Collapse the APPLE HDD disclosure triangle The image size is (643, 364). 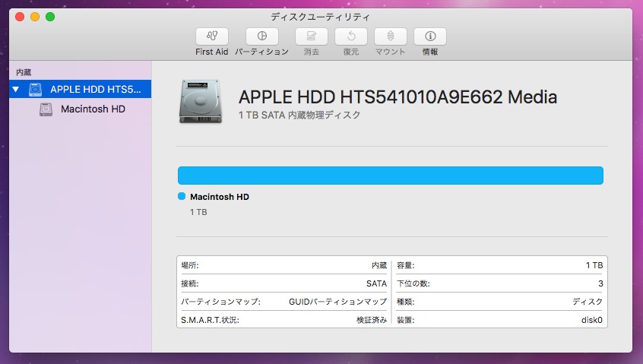[16, 89]
